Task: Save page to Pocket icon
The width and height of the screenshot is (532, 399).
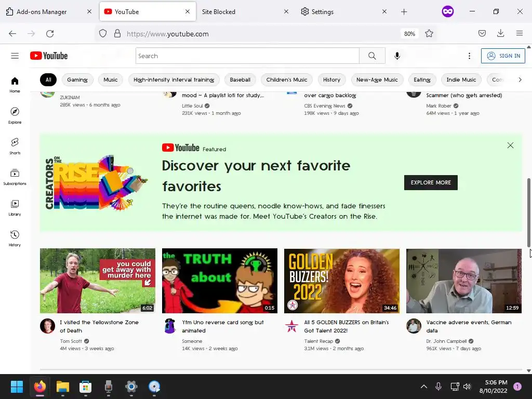Action: tap(482, 33)
